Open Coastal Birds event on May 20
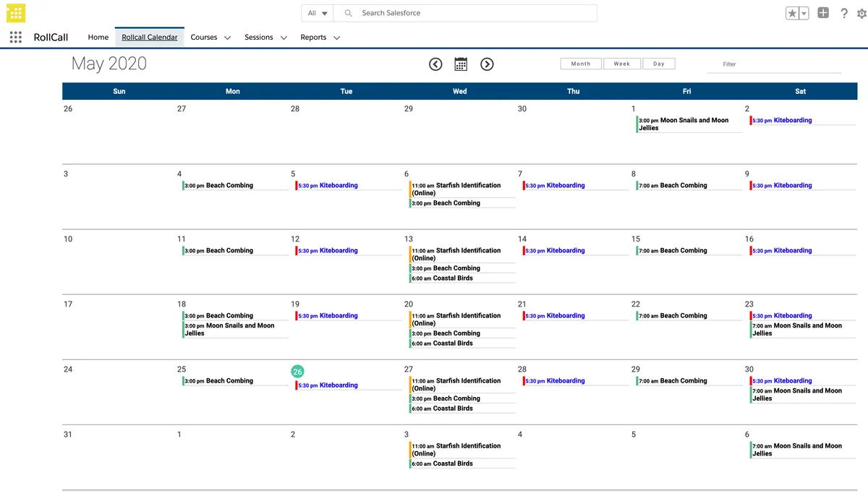The height and width of the screenshot is (496, 868). pyautogui.click(x=462, y=343)
